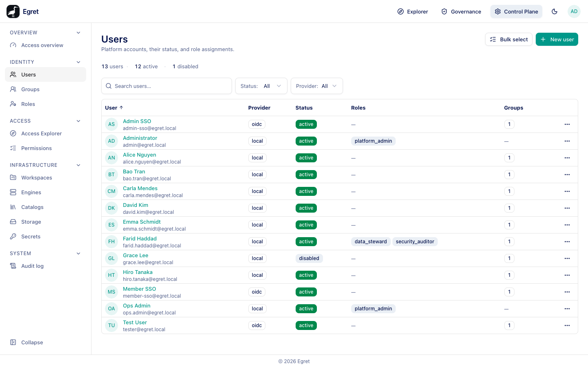Click platform_admin role tag for Administrator
Viewport: 588px width, 368px height.
click(373, 141)
